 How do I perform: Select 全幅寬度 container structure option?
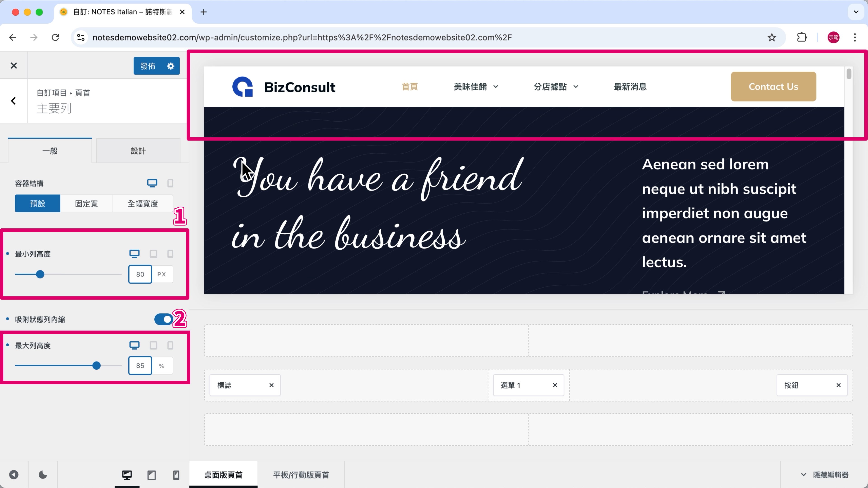[x=143, y=203]
